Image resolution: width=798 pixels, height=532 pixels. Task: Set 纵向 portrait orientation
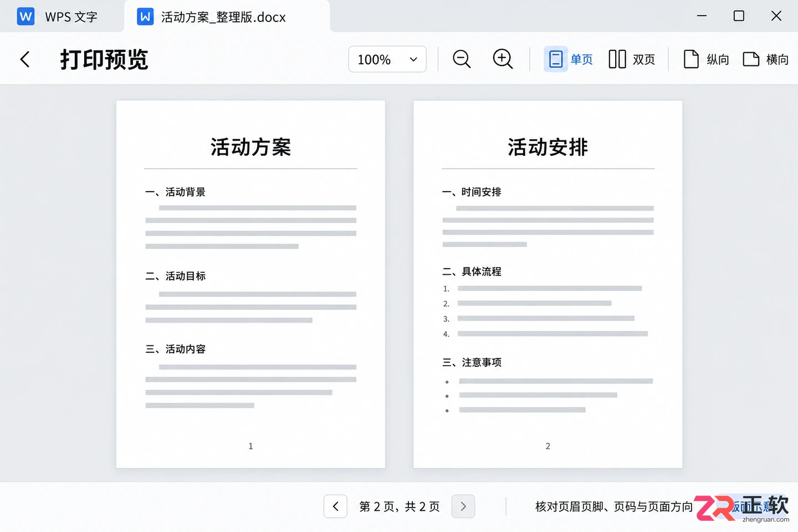click(706, 59)
